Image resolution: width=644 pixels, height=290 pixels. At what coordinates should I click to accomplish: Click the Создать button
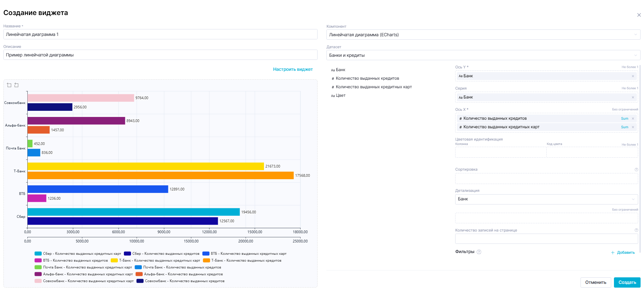[627, 282]
